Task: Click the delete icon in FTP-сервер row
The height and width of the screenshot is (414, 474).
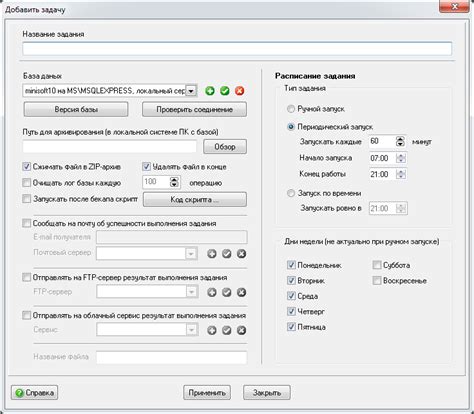Action: [241, 292]
